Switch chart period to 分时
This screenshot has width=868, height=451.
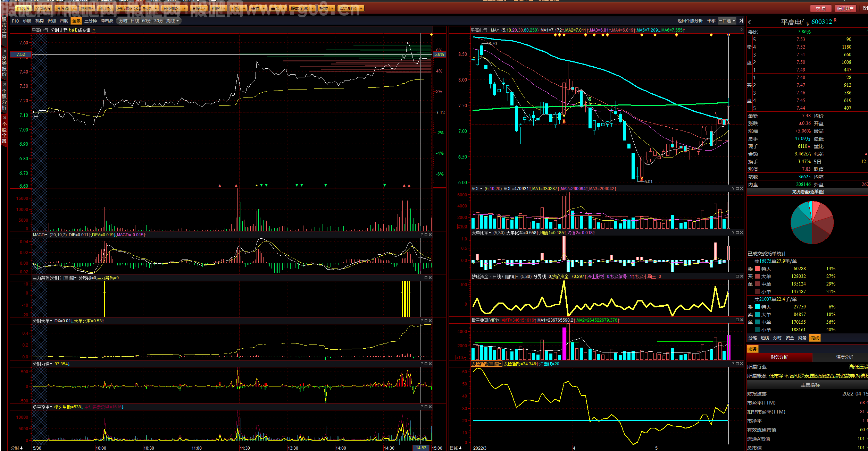pyautogui.click(x=123, y=21)
